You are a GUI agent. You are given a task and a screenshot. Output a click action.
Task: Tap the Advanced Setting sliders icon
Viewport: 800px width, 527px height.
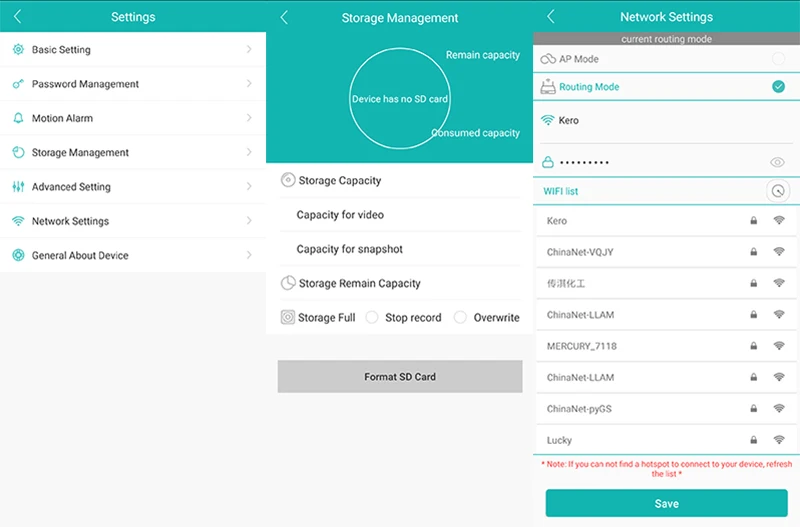(18, 186)
